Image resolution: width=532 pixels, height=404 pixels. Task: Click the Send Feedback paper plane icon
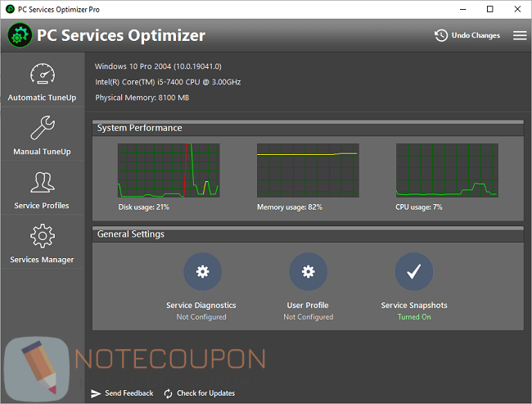click(96, 393)
